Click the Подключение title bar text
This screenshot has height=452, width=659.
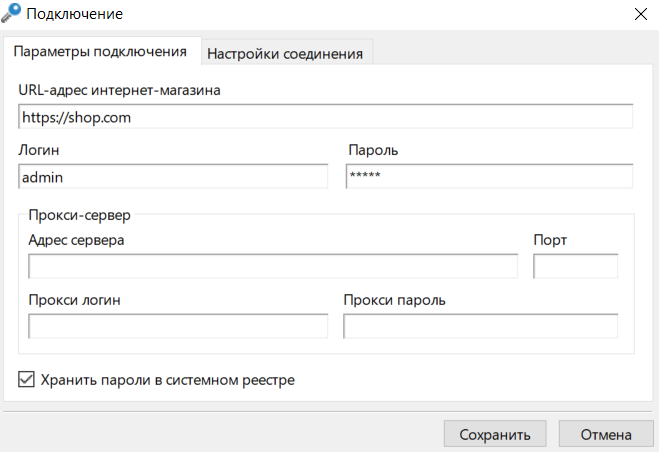click(x=74, y=14)
